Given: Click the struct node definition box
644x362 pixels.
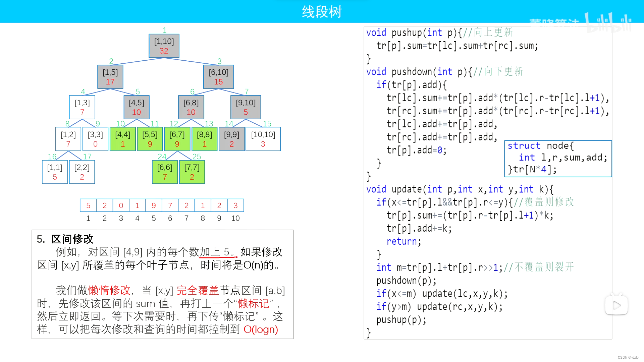Looking at the screenshot, I should (558, 159).
